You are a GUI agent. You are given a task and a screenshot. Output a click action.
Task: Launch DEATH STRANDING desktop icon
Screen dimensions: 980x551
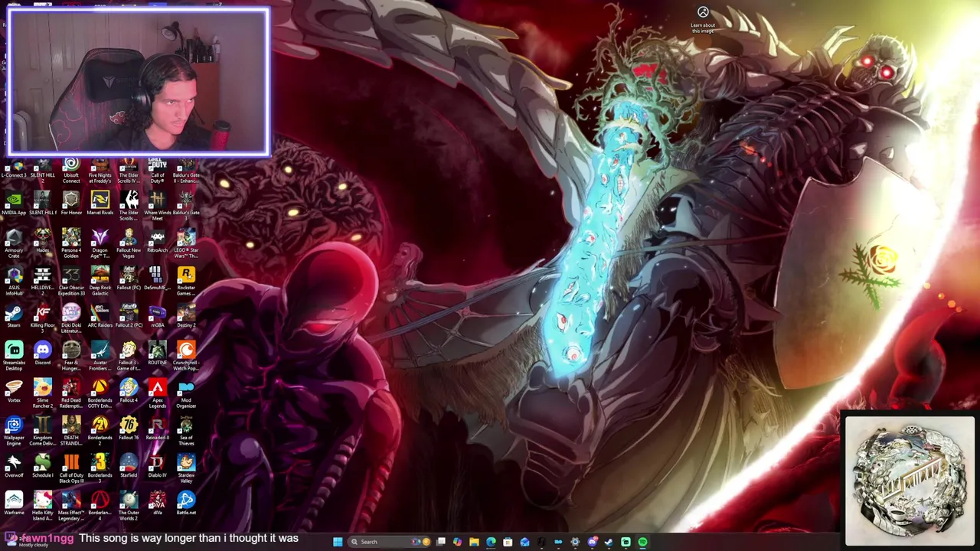point(71,432)
